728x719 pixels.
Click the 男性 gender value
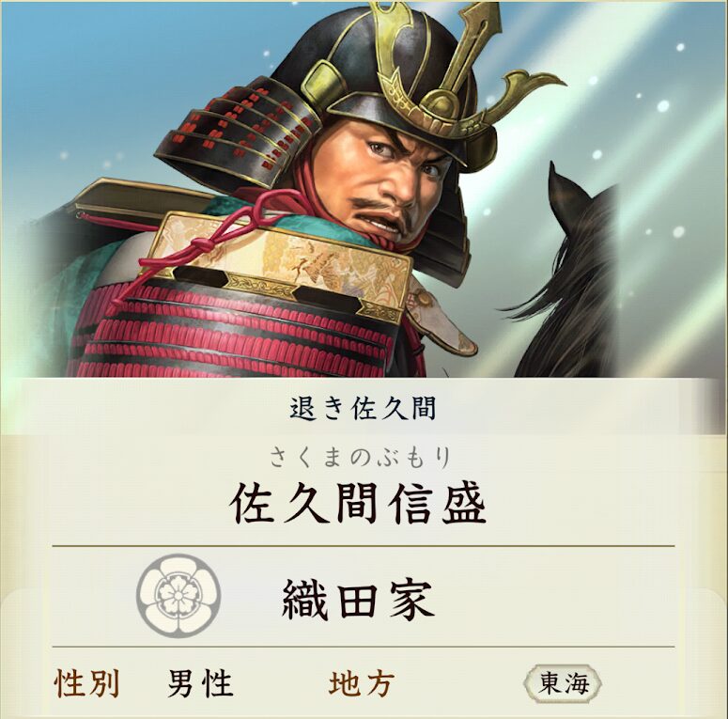tap(200, 683)
